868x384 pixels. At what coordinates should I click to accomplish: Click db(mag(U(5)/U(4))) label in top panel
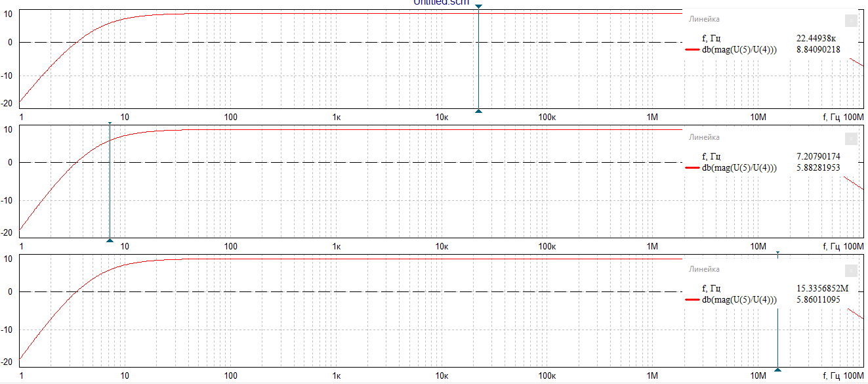point(739,49)
